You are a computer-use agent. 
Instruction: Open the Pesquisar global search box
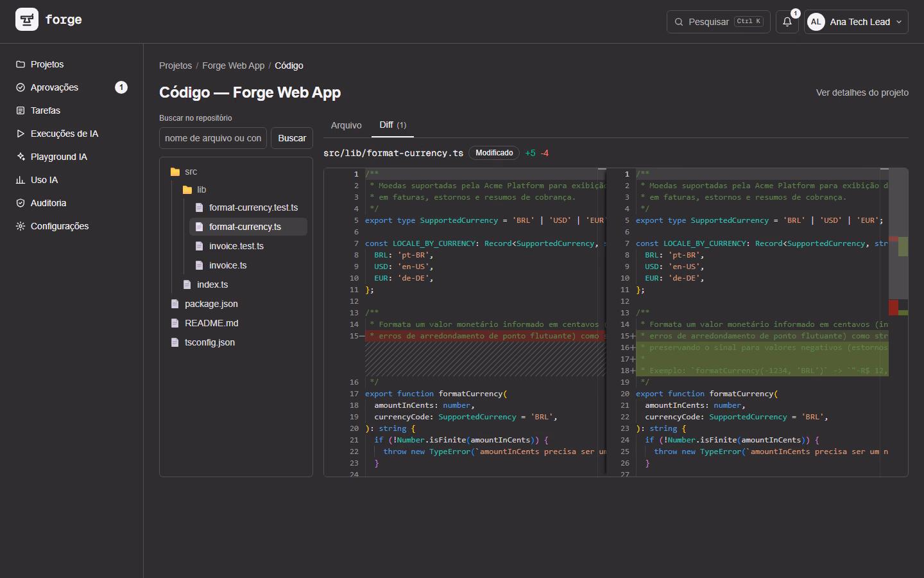pos(719,22)
